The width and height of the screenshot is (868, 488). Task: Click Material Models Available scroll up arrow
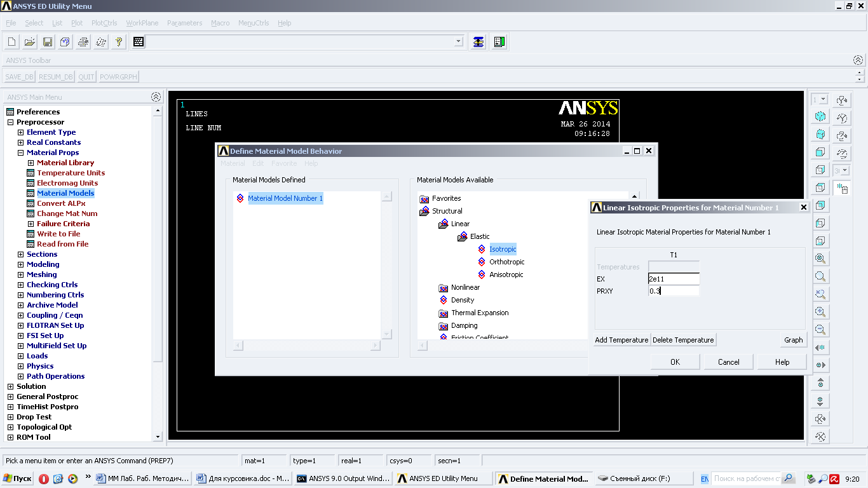pyautogui.click(x=634, y=197)
